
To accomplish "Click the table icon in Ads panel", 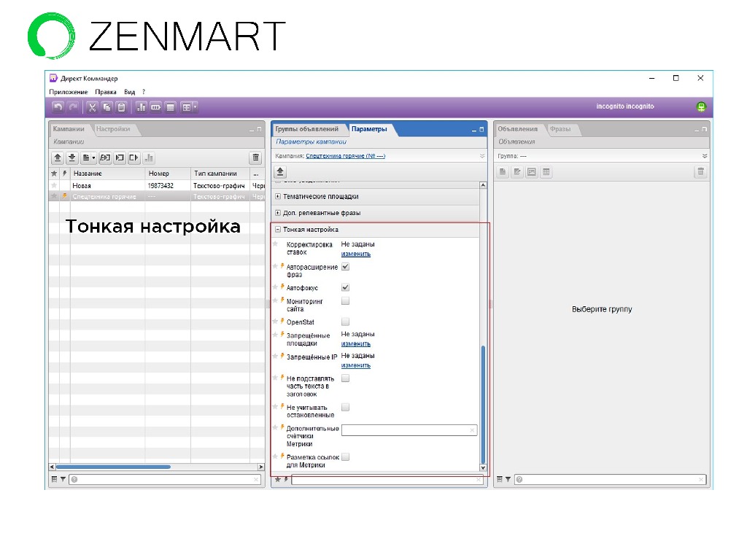I will pyautogui.click(x=546, y=172).
